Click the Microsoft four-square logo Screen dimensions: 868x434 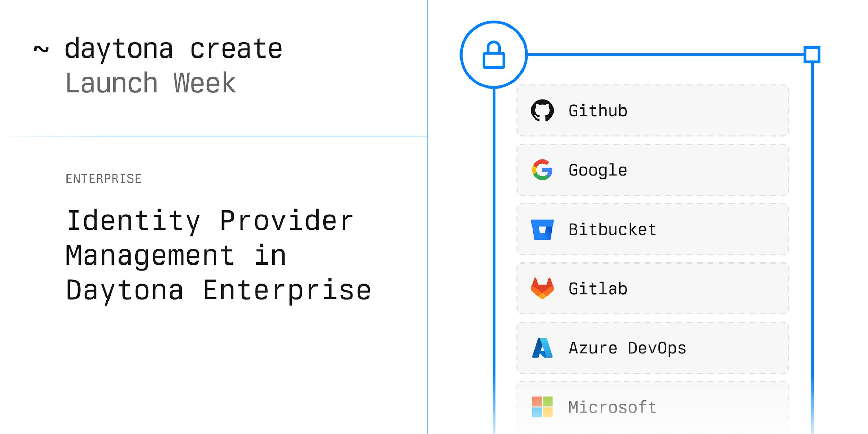click(542, 407)
